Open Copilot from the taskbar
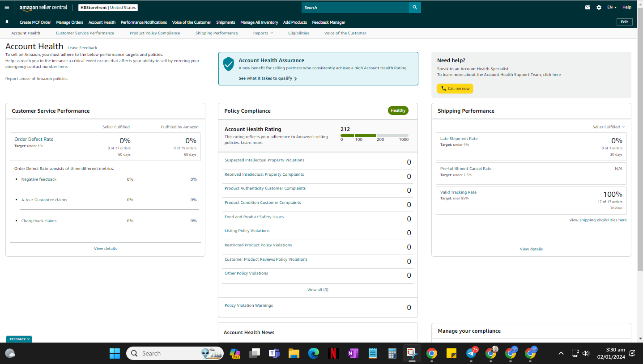 click(x=235, y=353)
